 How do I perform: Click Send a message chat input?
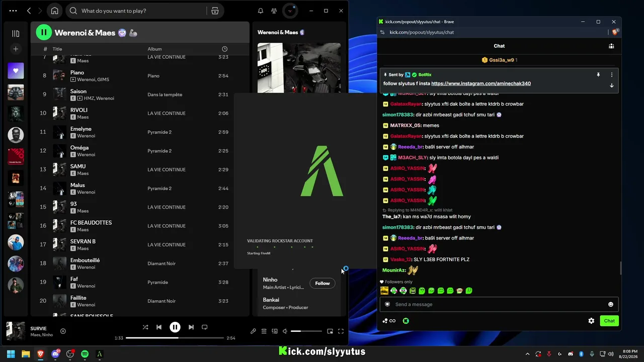(499, 304)
